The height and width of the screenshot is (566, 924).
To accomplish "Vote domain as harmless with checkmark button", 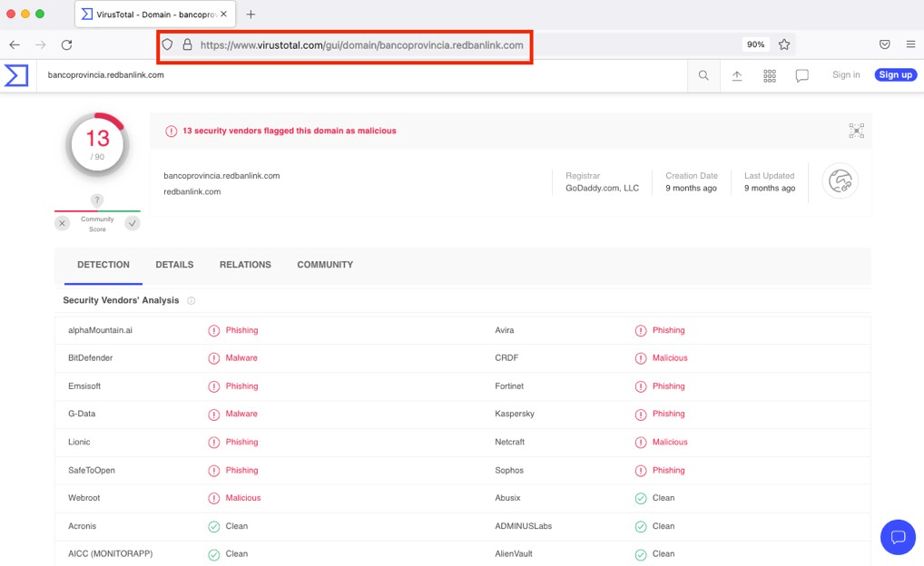I will 133,223.
